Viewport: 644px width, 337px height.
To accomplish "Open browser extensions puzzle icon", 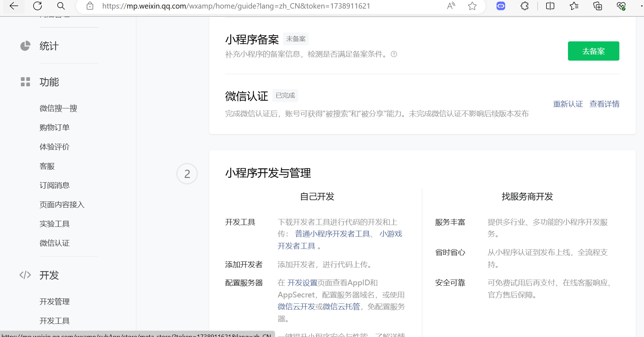I will tap(524, 6).
